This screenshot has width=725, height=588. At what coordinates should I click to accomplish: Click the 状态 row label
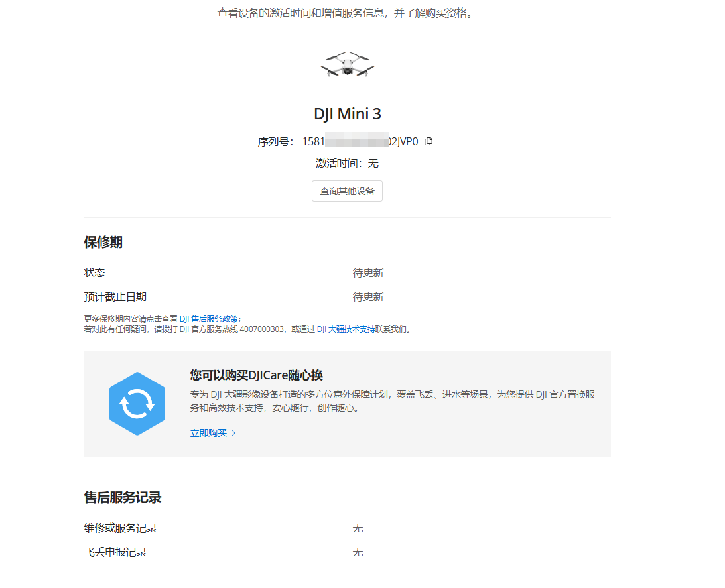pyautogui.click(x=94, y=272)
